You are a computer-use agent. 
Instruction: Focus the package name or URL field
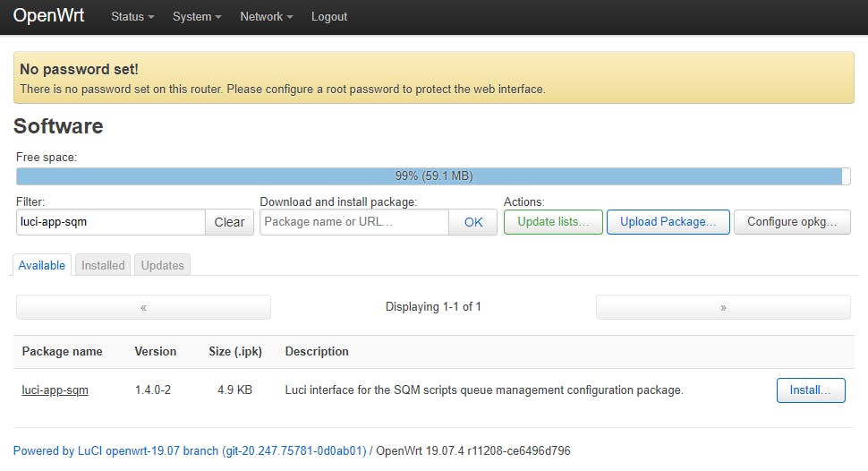(354, 222)
